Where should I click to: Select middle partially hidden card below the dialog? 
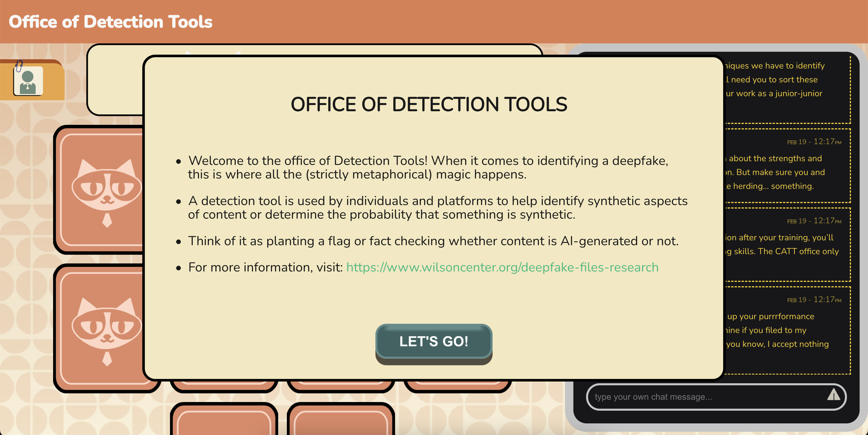[341, 386]
